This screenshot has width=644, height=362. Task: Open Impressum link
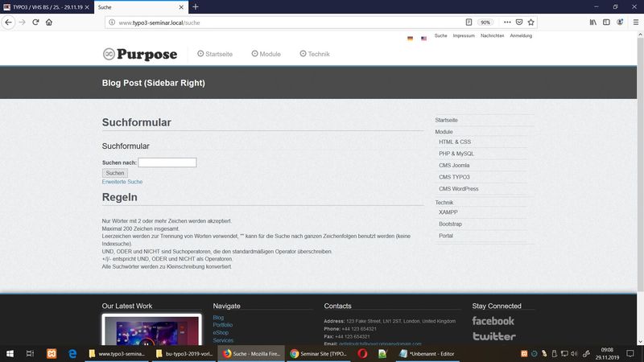(464, 35)
